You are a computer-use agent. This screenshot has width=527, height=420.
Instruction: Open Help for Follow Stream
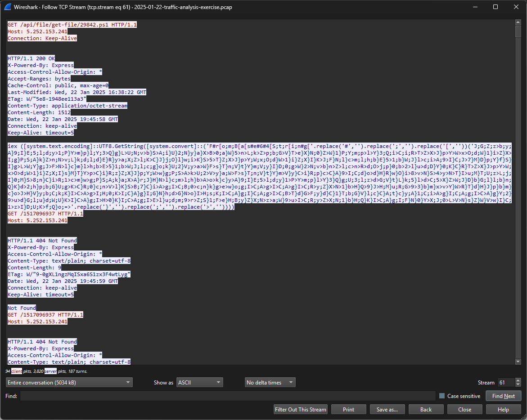coord(503,410)
